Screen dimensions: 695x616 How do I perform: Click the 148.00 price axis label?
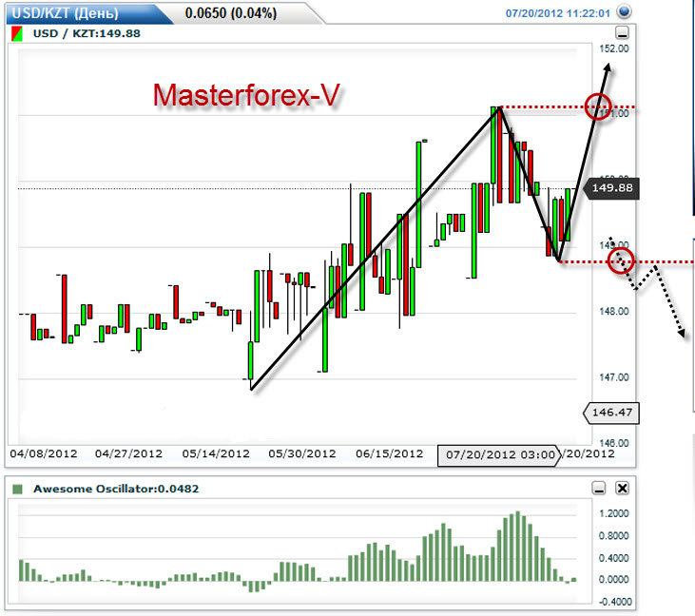614,312
